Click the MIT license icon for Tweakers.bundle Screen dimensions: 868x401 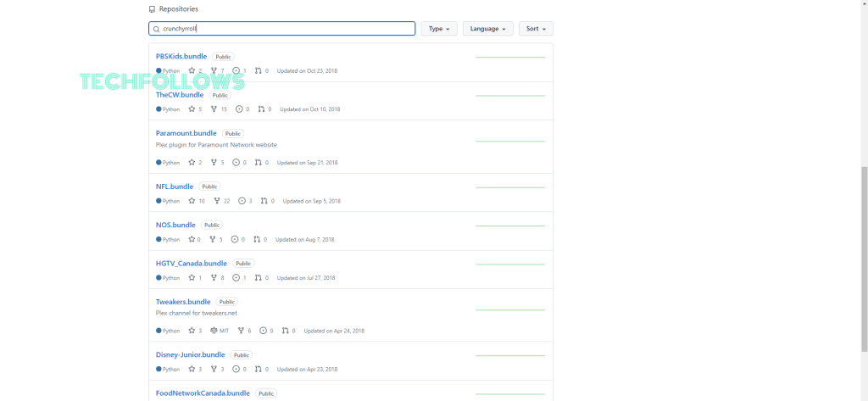[x=214, y=331]
